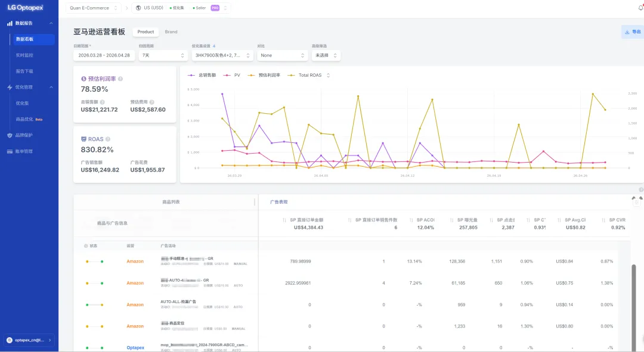The height and width of the screenshot is (352, 644).
Task: Click the notification bell icon
Action: [x=640, y=8]
